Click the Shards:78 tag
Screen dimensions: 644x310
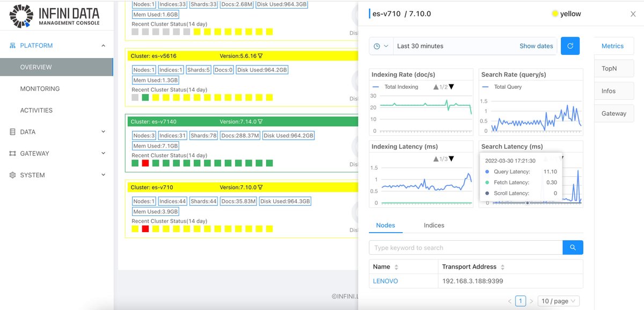[x=203, y=136]
